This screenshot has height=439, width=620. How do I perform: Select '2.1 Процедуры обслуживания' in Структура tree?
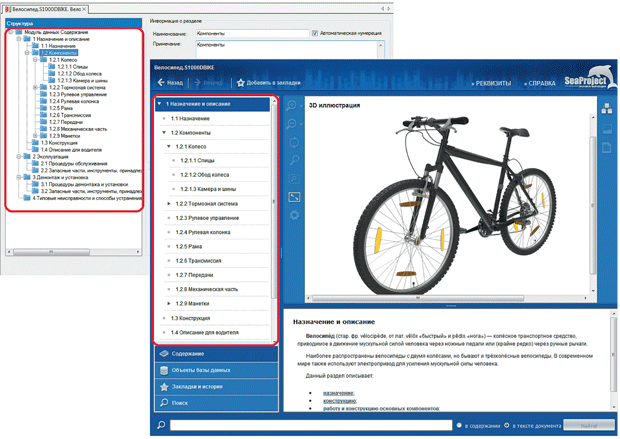click(x=74, y=164)
